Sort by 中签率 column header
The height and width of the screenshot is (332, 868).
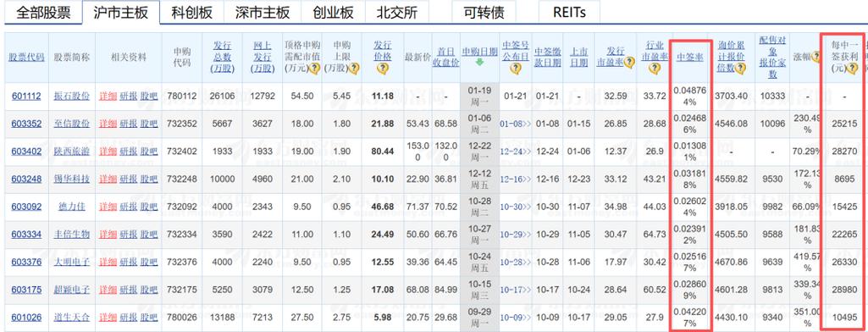pyautogui.click(x=690, y=57)
